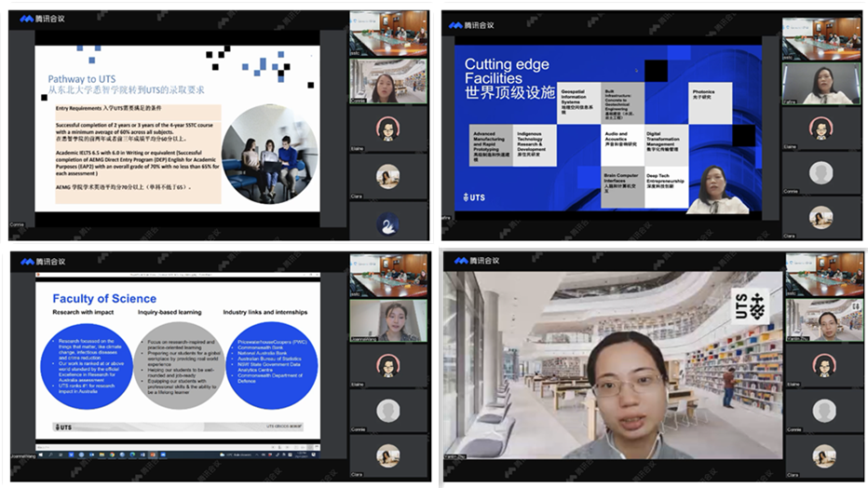
Task: Select Elaine's avatar beside the Pathway to UTS slide
Action: (387, 128)
